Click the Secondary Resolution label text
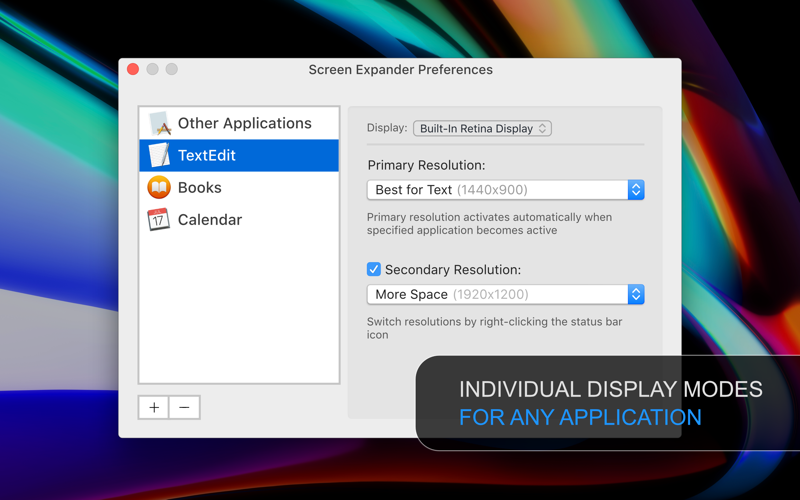Viewport: 800px width, 500px height. click(453, 269)
